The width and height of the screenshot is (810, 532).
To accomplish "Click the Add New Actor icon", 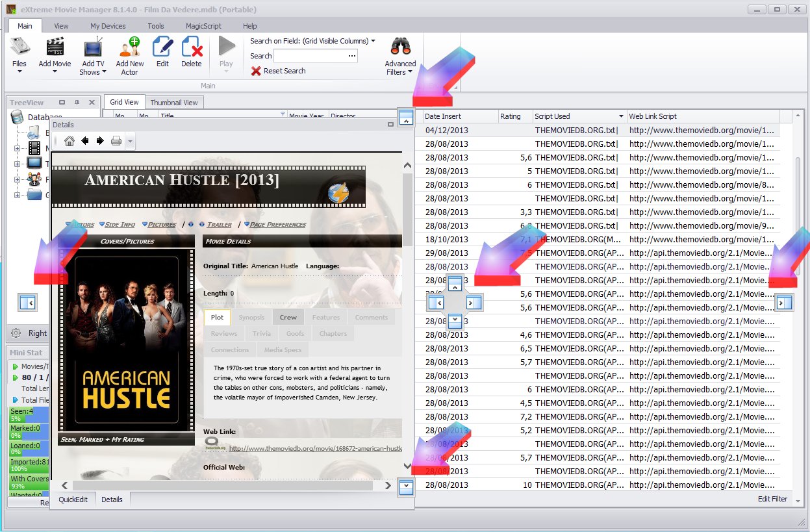I will point(129,48).
